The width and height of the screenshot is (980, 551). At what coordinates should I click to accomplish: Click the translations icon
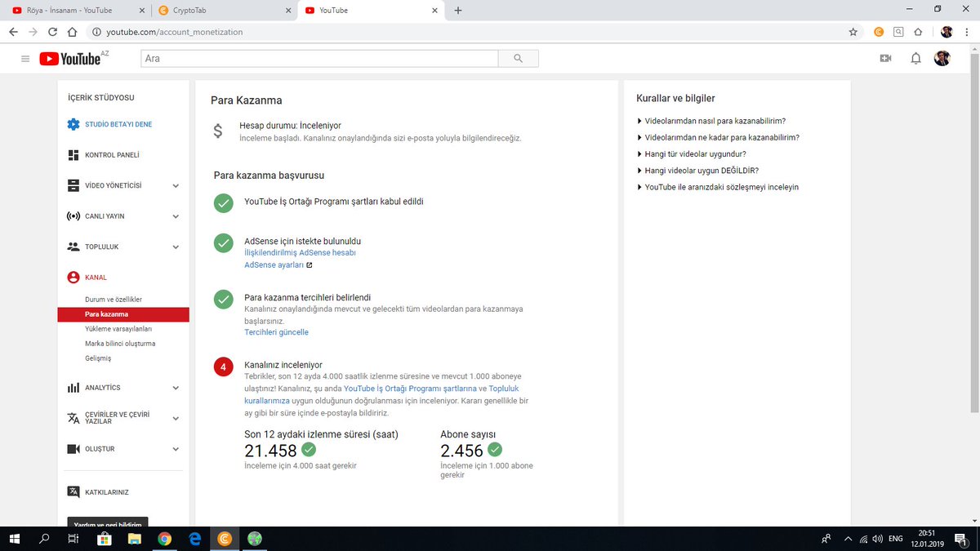pyautogui.click(x=73, y=418)
